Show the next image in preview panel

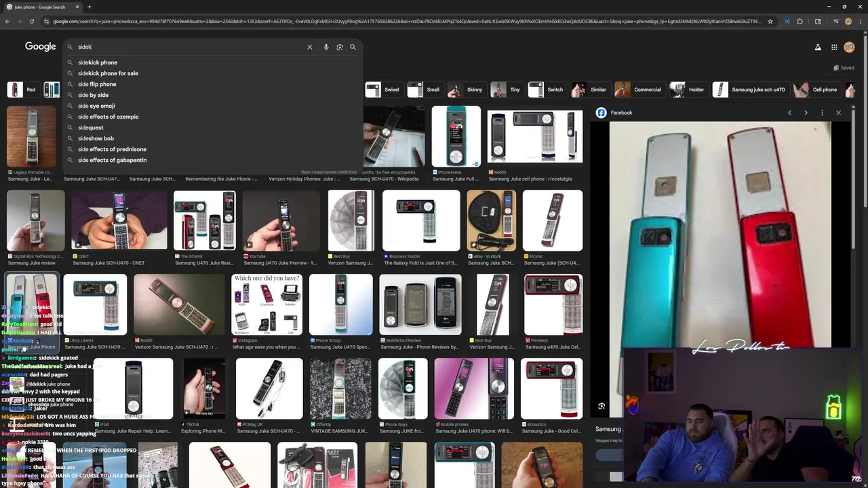click(806, 113)
